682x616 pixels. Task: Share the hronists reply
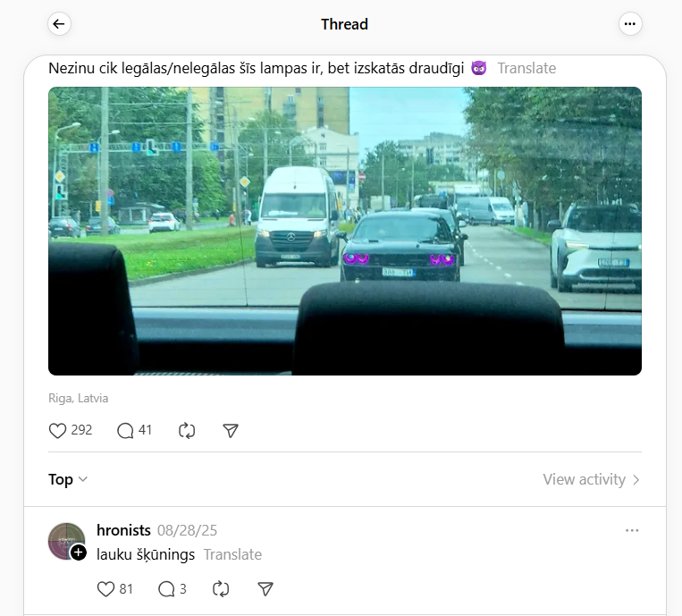(265, 589)
